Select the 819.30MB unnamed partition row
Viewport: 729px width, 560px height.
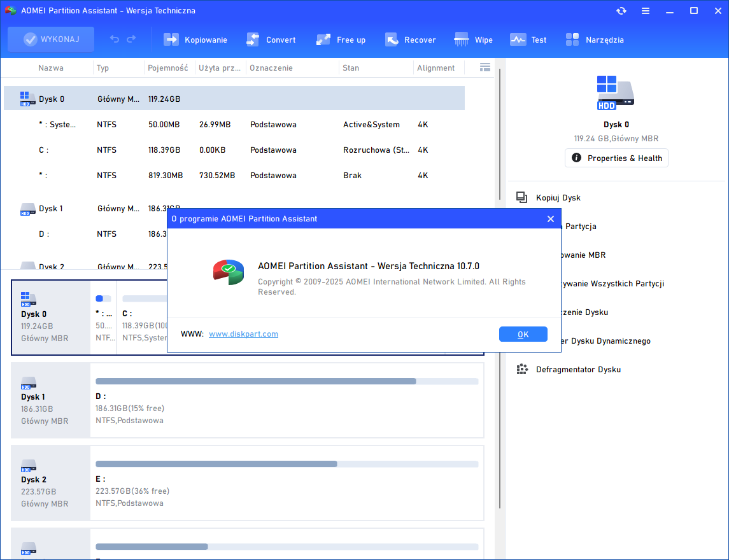(234, 176)
